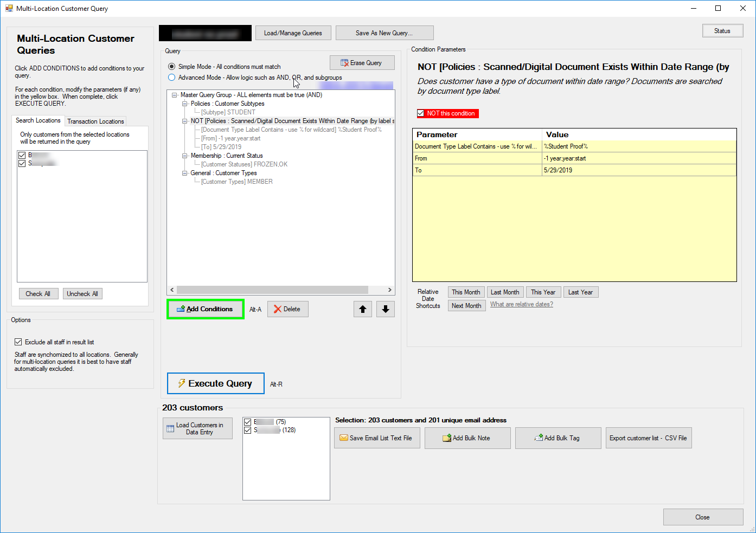Open Load Customers in Data Entry
The image size is (756, 533).
click(x=197, y=428)
